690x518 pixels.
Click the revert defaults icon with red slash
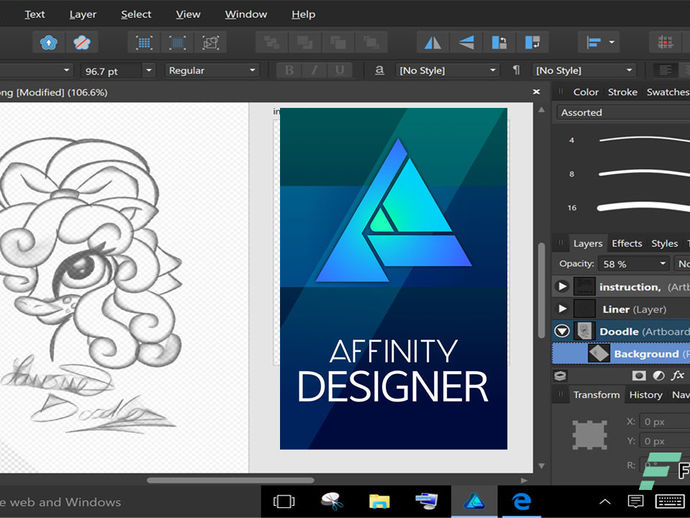tap(81, 43)
